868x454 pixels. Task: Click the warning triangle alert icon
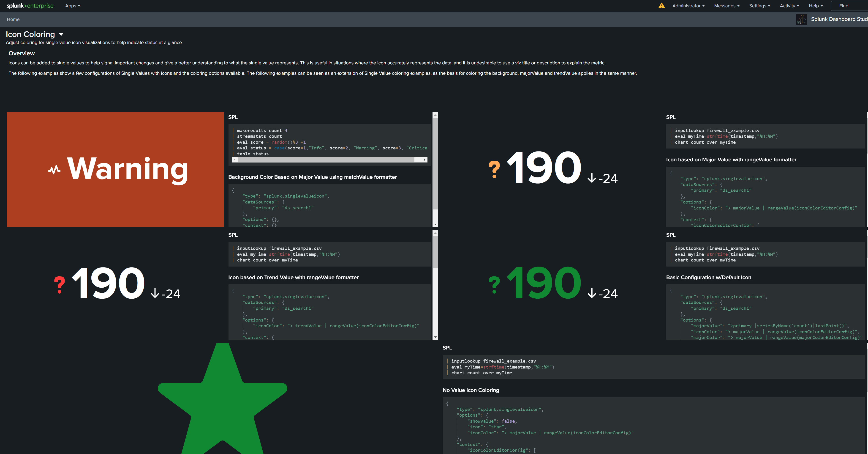(x=661, y=6)
